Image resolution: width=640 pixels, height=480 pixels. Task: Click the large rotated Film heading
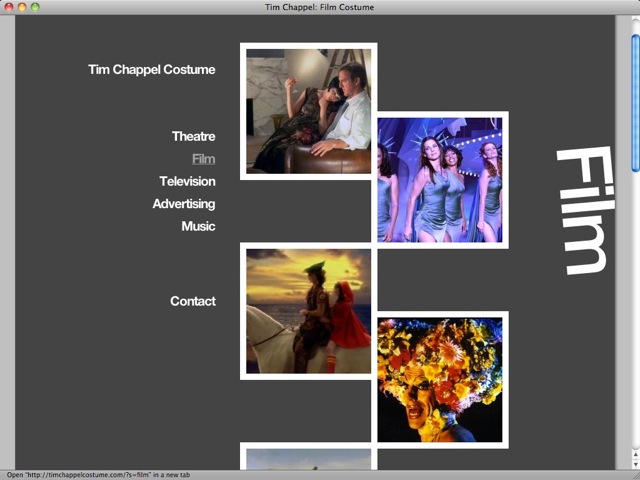tap(586, 210)
